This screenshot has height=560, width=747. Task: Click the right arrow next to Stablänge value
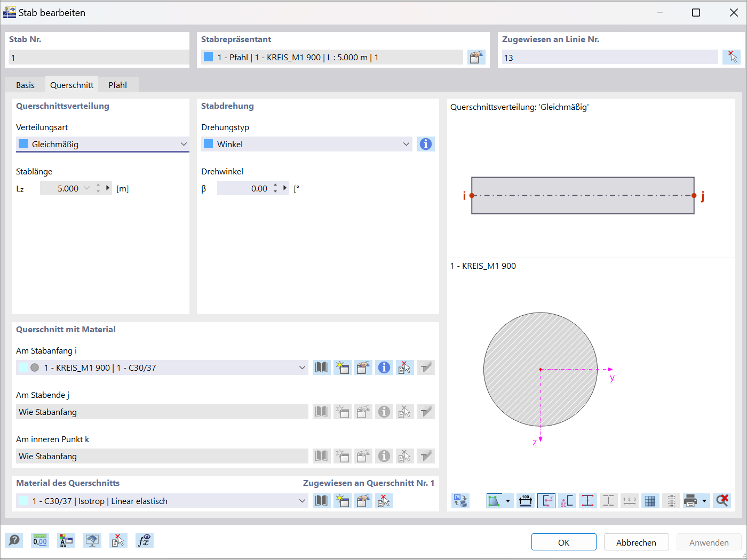pos(108,188)
